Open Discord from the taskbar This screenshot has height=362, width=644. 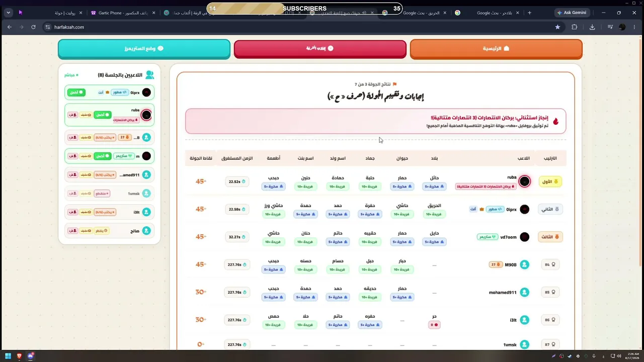point(31,356)
